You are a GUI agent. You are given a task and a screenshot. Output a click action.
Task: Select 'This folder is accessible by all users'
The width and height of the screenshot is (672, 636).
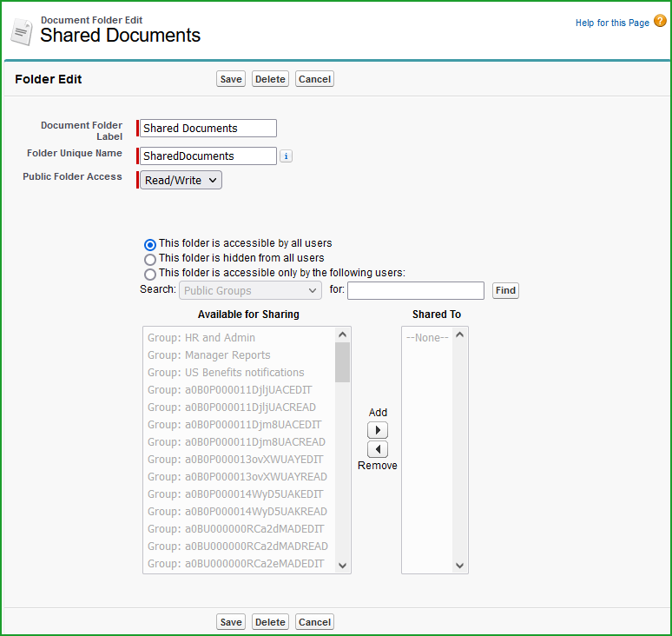click(150, 244)
